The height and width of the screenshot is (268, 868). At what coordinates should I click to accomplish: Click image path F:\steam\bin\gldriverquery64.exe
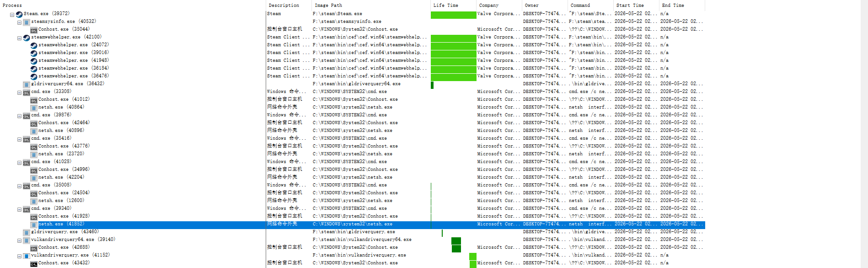357,84
